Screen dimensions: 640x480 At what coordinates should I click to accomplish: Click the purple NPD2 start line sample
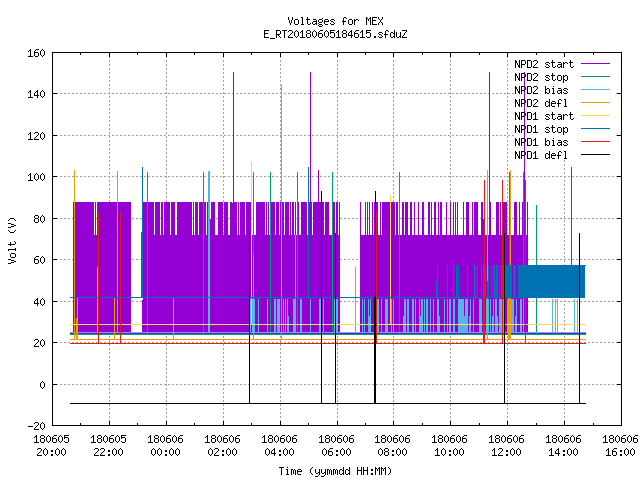(x=595, y=64)
